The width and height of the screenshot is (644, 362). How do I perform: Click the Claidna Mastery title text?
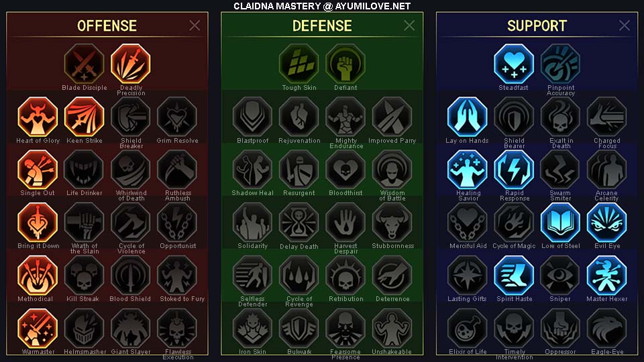(x=322, y=6)
